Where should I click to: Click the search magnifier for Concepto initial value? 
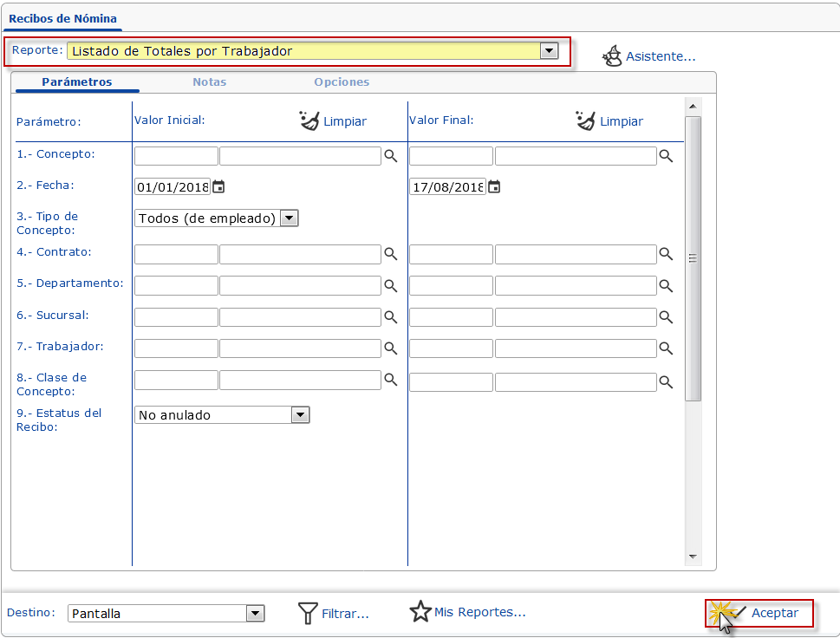click(x=391, y=156)
